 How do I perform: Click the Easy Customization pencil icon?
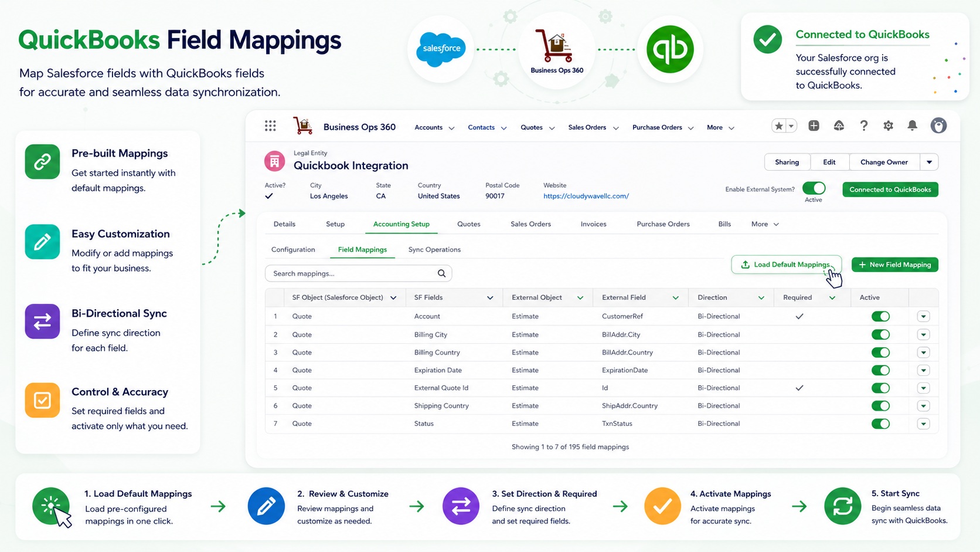42,242
